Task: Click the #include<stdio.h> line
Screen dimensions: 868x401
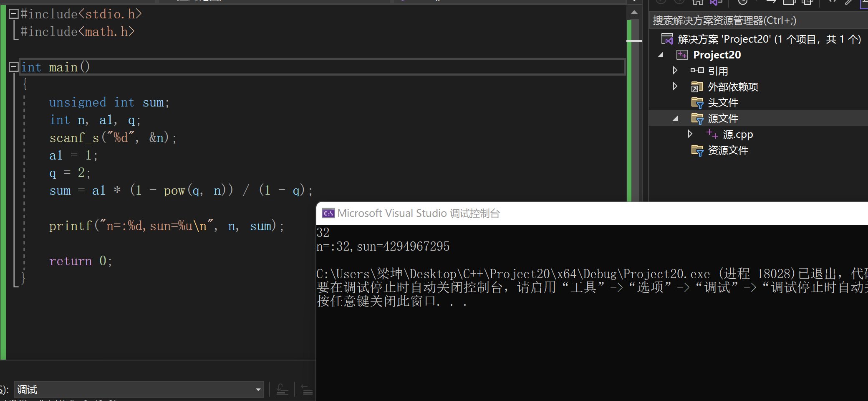Action: (81, 14)
